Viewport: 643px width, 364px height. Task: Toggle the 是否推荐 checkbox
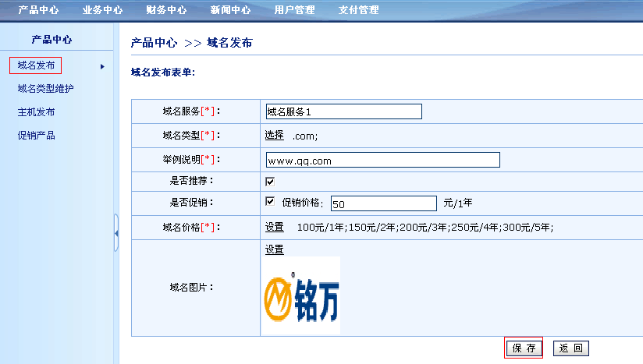[x=270, y=182]
